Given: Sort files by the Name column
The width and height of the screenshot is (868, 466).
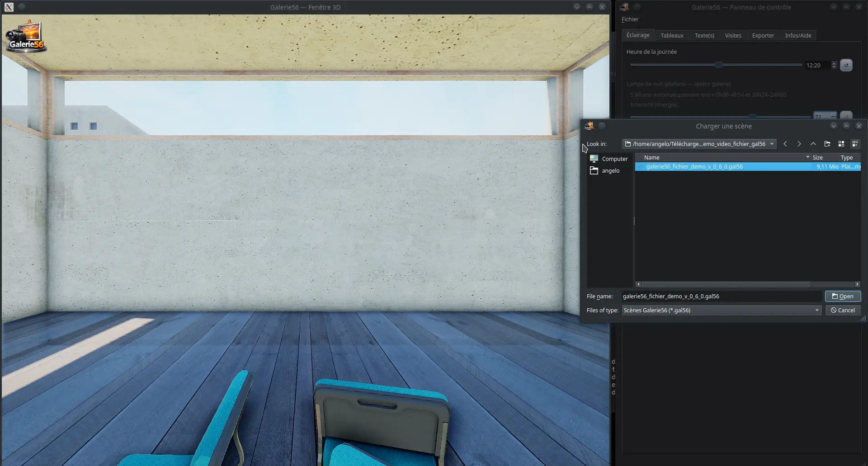Looking at the screenshot, I should (x=723, y=157).
